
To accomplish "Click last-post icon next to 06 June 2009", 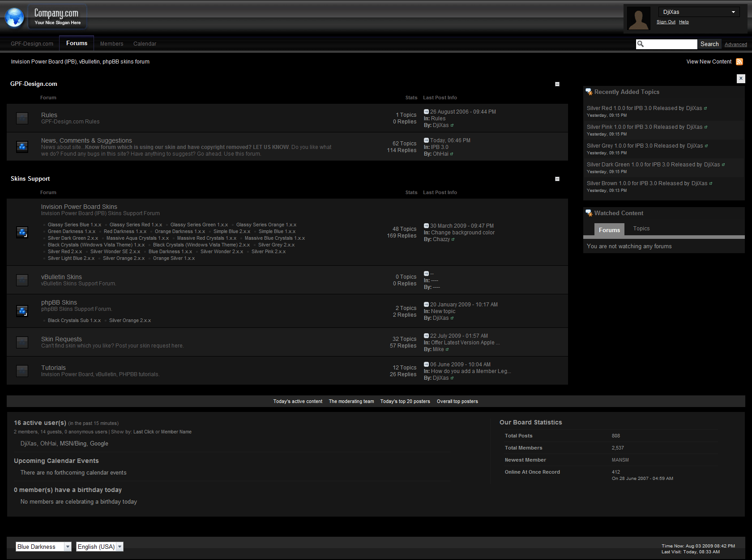I will tap(426, 365).
